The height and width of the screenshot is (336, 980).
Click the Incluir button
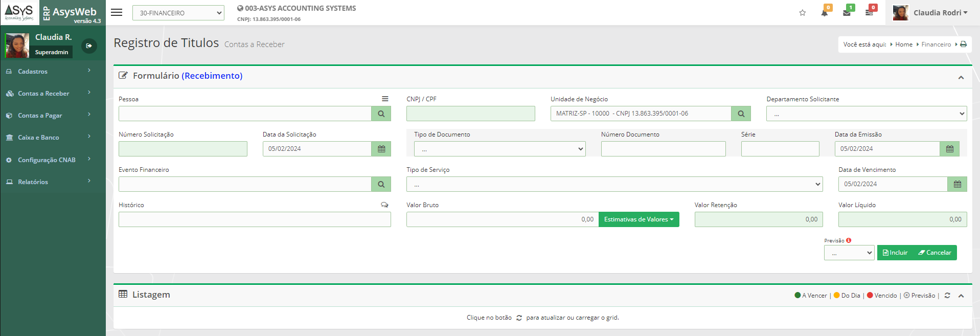895,253
